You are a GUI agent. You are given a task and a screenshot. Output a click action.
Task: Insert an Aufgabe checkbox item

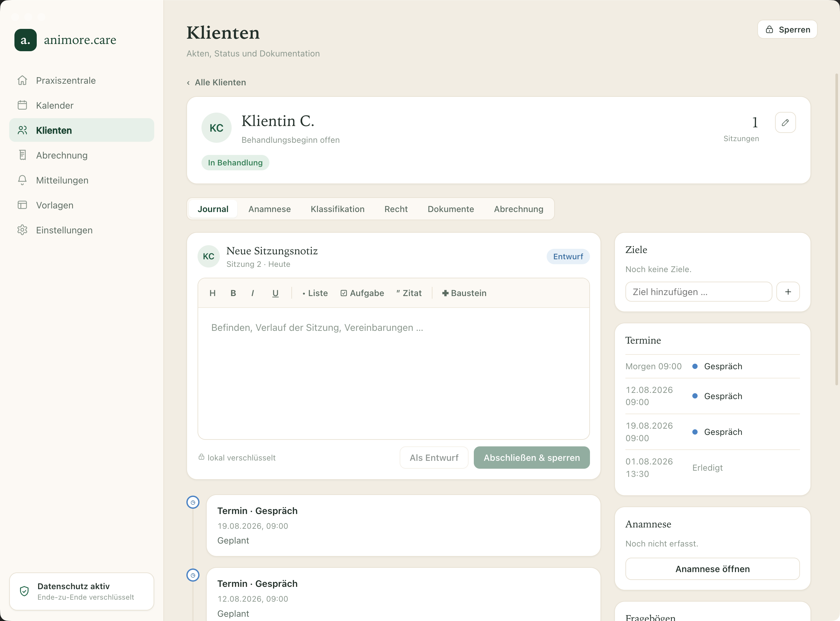click(x=362, y=293)
